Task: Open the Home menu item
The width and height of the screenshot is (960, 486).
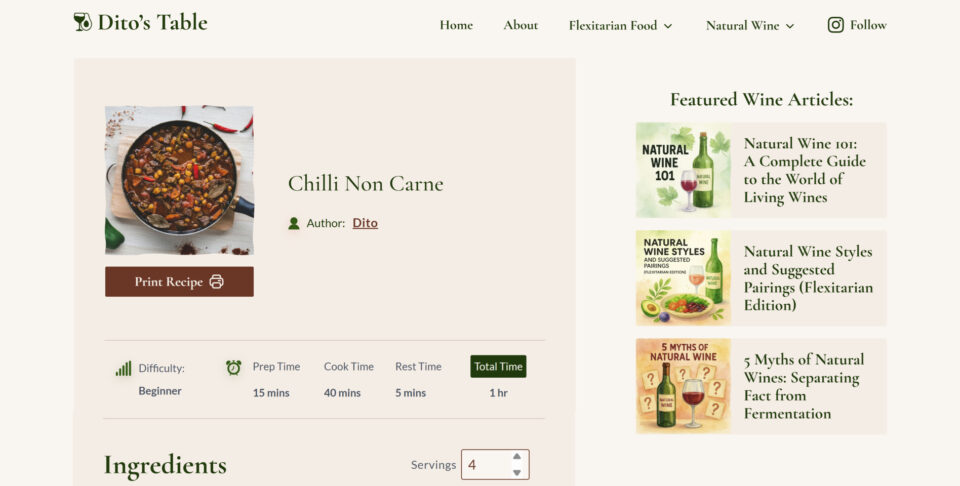Action: point(456,25)
